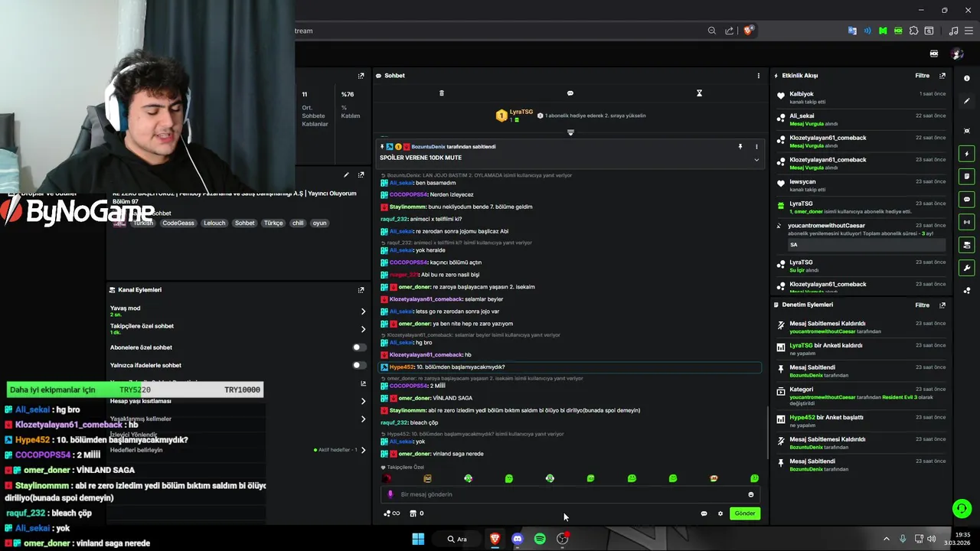Pop out the Etkinlik Akışı panel
The width and height of the screenshot is (980, 551).
(x=942, y=76)
